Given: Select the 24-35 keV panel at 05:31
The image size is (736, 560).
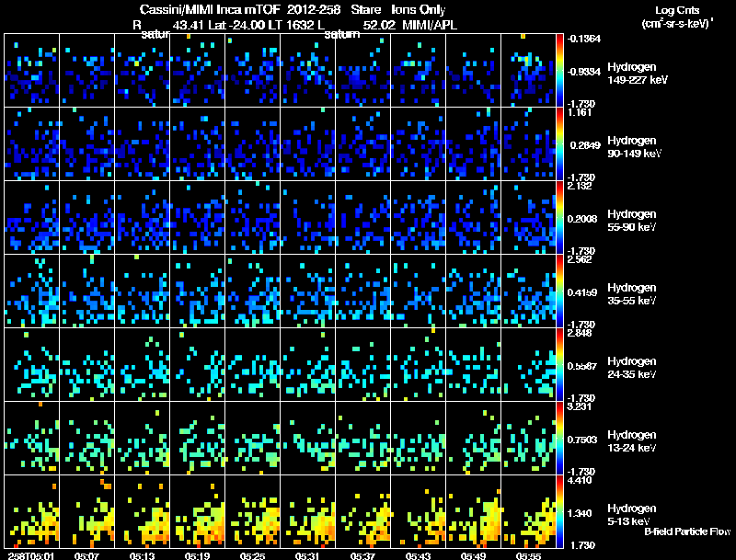Looking at the screenshot, I should point(308,365).
